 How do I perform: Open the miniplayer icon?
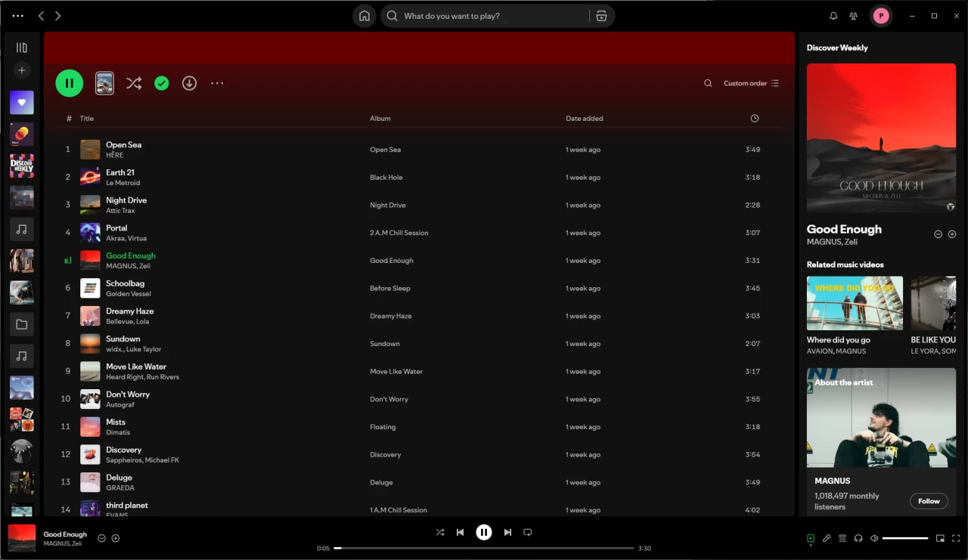click(x=940, y=538)
